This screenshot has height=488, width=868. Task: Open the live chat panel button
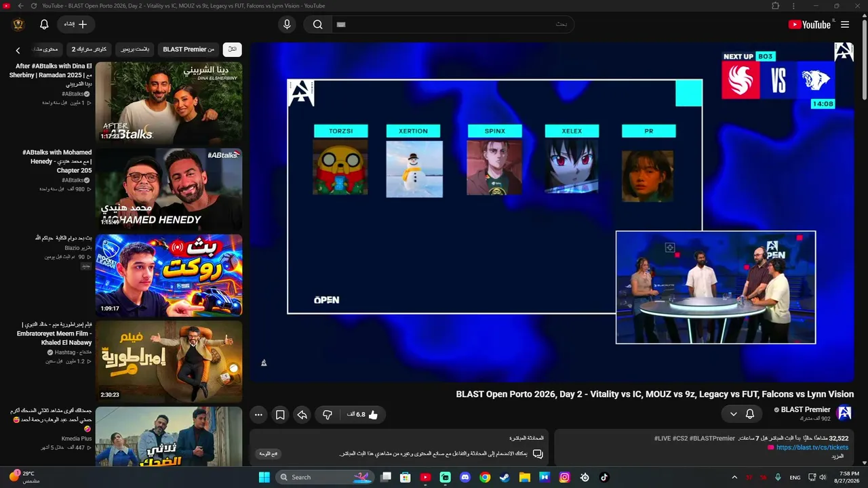pyautogui.click(x=269, y=453)
